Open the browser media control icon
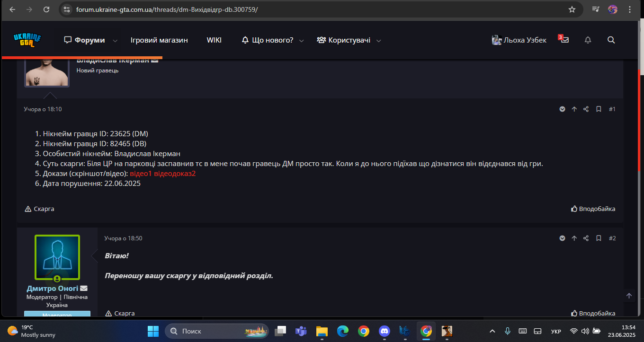 click(x=596, y=9)
